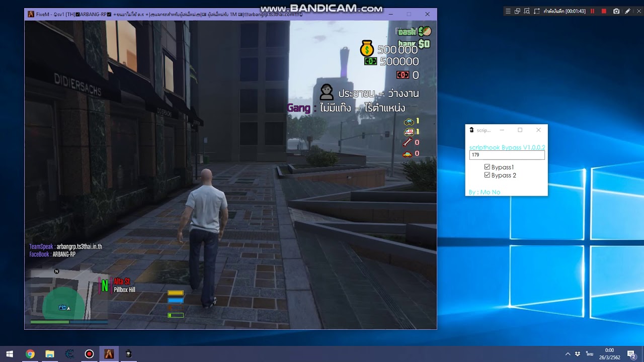Click the money bag 500000 icon

[367, 48]
